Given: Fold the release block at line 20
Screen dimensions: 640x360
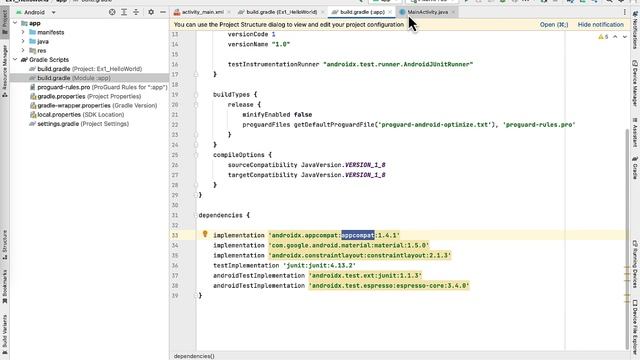Looking at the screenshot, I should 196,105.
